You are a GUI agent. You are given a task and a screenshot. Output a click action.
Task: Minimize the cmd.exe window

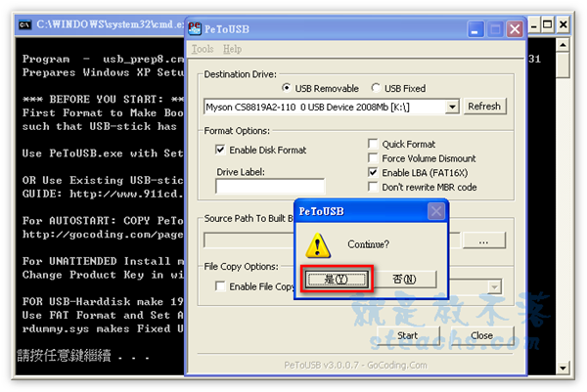[533, 25]
